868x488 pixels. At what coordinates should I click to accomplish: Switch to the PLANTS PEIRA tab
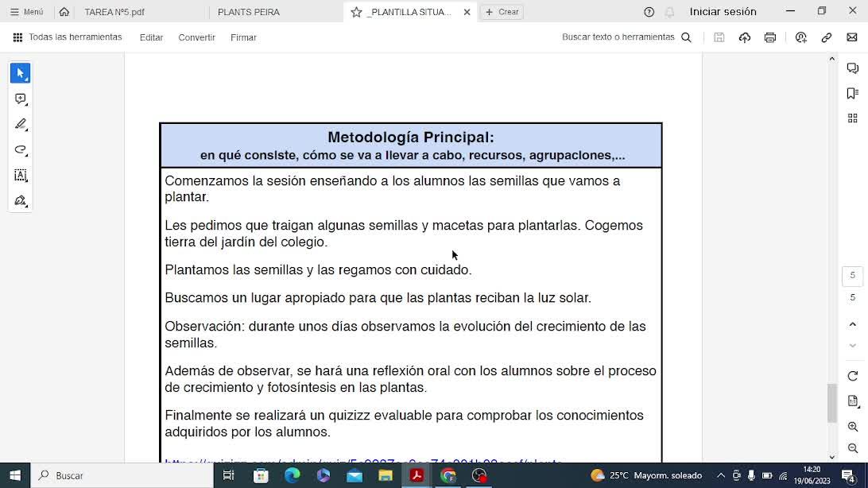pos(249,12)
